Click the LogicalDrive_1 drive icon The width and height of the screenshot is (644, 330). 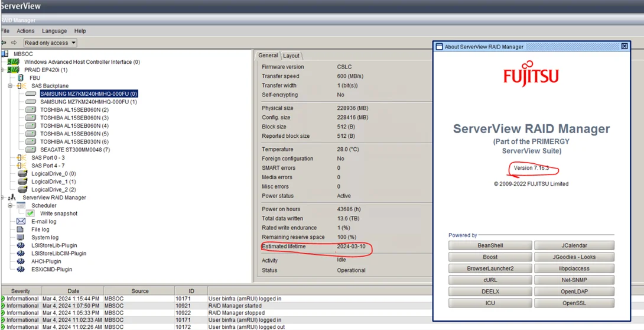(22, 181)
